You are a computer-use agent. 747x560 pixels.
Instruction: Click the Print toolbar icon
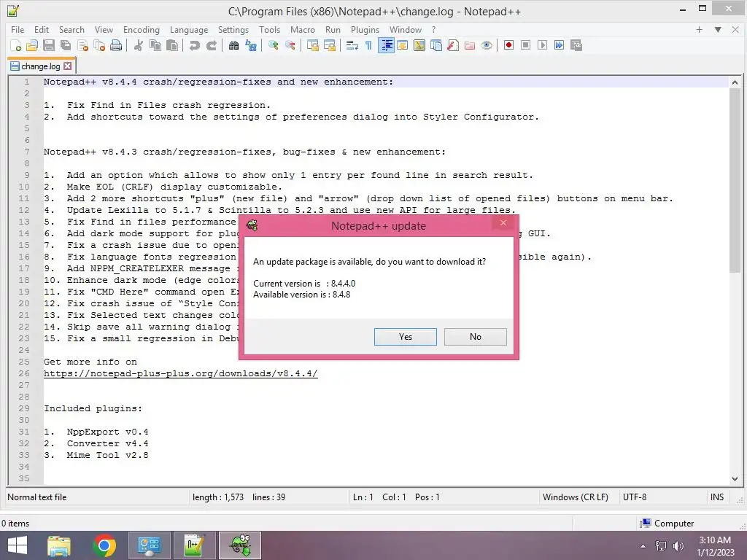(x=116, y=45)
